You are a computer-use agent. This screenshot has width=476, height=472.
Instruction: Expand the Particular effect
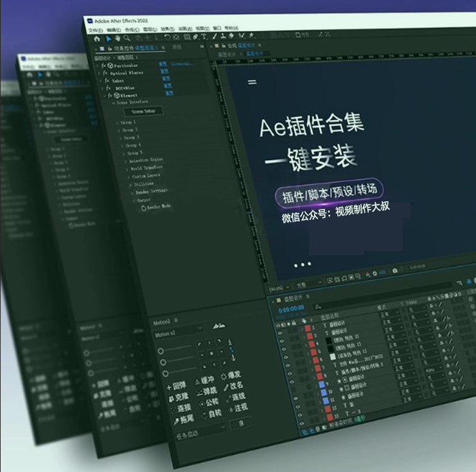click(x=98, y=66)
